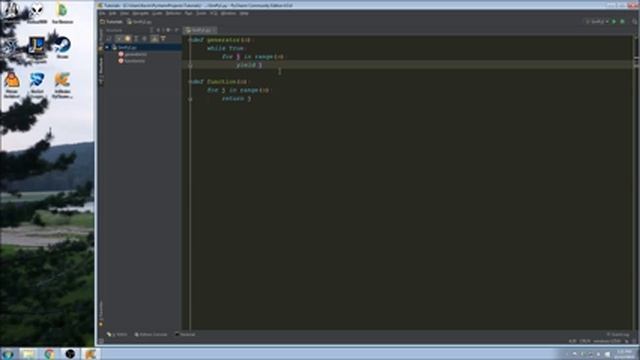Click the Structure panel hide icon
640x360 pixels.
(x=176, y=30)
